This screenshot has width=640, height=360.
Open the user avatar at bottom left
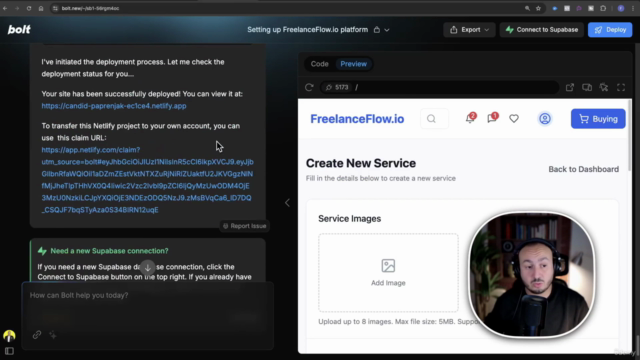[9, 336]
